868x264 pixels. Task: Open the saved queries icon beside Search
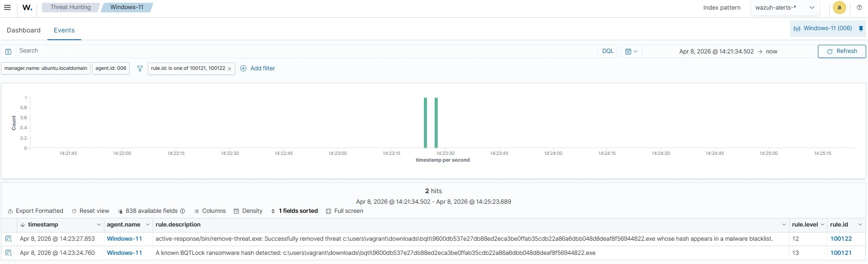click(x=8, y=51)
